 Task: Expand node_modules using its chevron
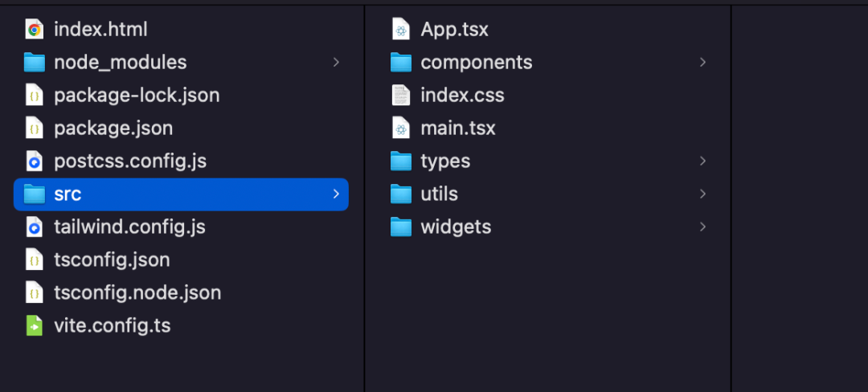tap(336, 63)
